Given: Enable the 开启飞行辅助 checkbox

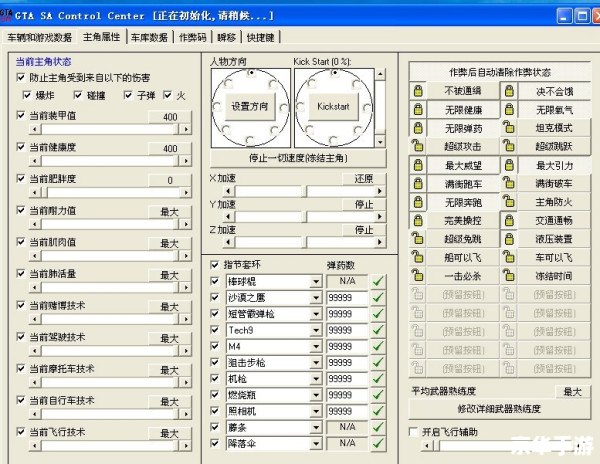Looking at the screenshot, I should point(413,432).
